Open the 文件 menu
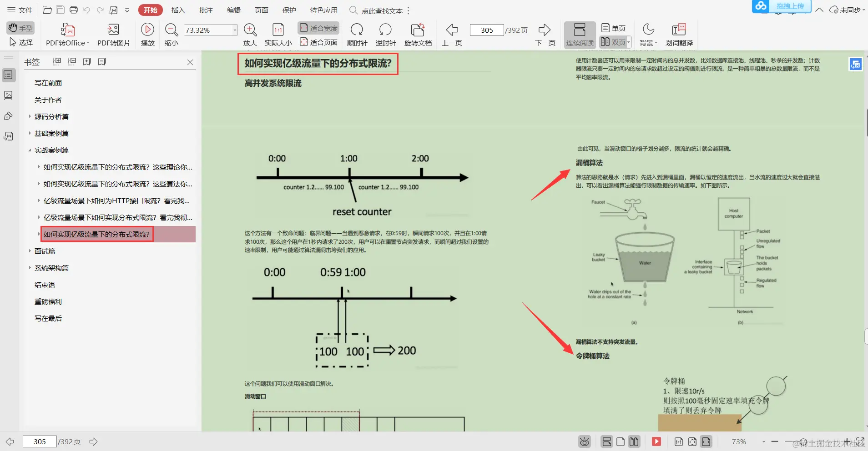The width and height of the screenshot is (868, 451). (x=20, y=10)
